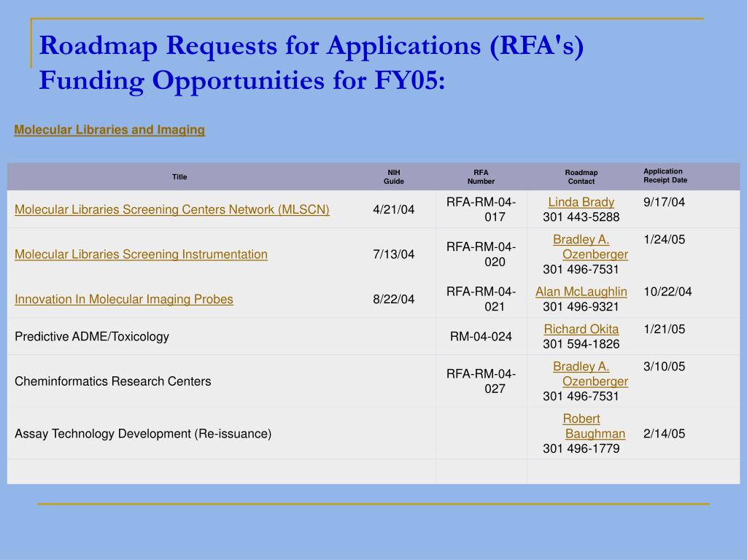Select the 1/24/05 receipt date
The height and width of the screenshot is (560, 747).
(664, 239)
